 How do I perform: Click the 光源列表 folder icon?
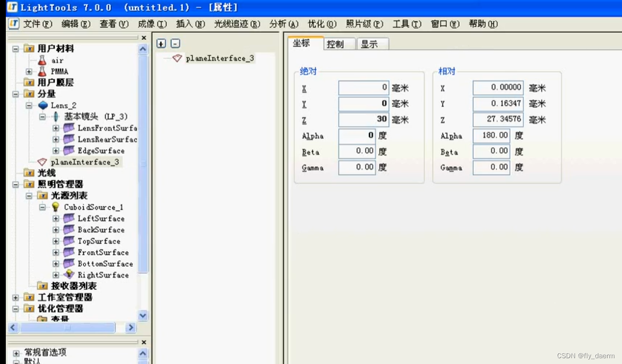click(x=43, y=196)
